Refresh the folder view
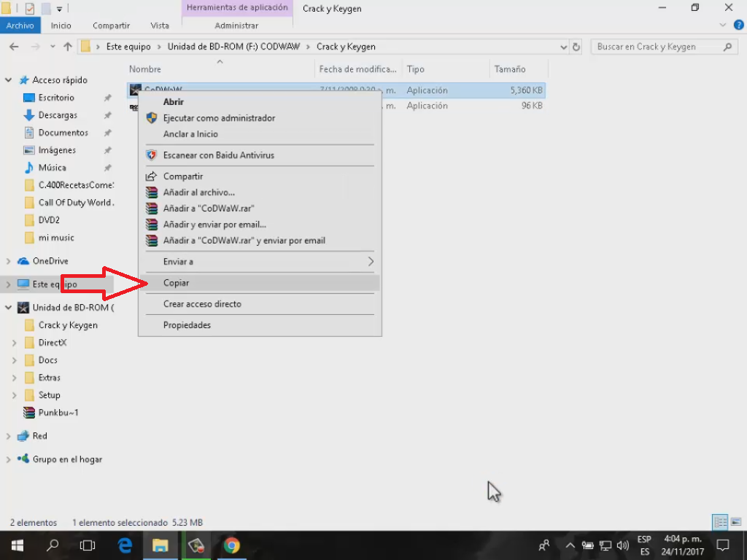This screenshot has height=560, width=747. 576,47
